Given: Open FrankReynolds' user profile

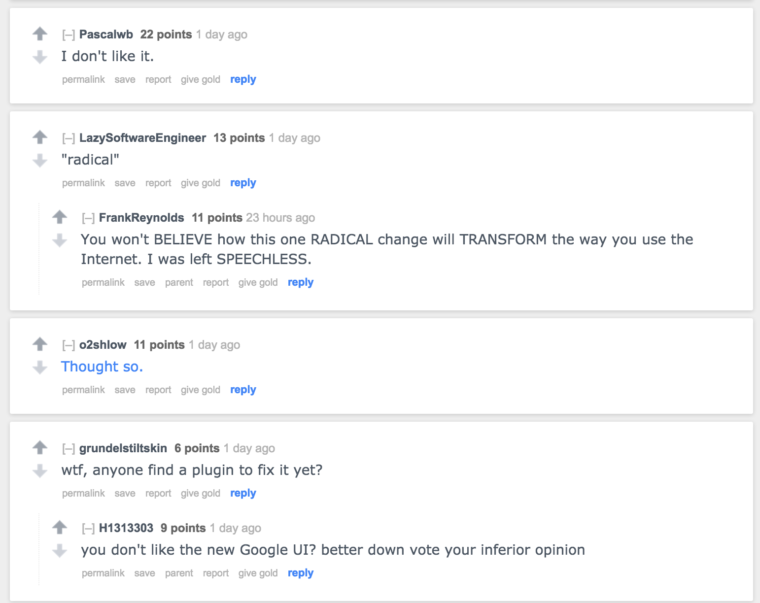Looking at the screenshot, I should point(141,218).
